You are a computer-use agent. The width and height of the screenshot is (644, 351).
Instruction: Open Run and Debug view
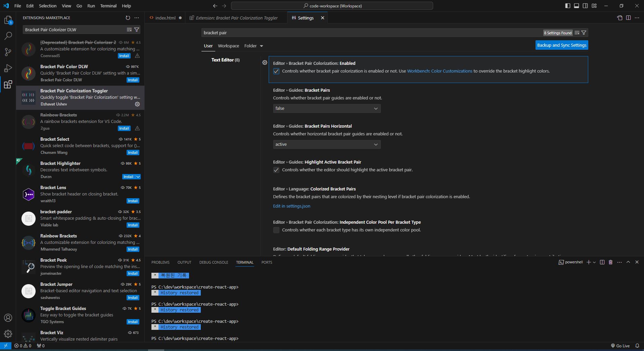click(x=8, y=68)
